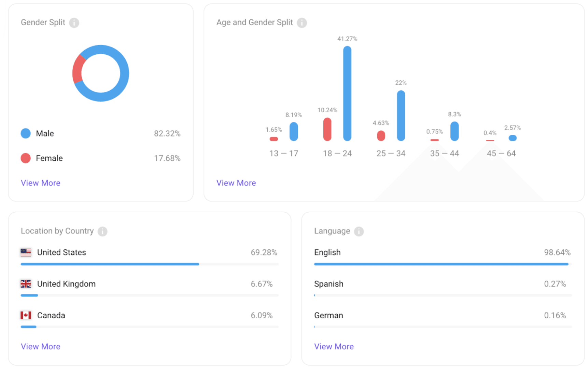The image size is (588, 372).
Task: Click the tall blue 41.27% bar
Action: [x=347, y=93]
